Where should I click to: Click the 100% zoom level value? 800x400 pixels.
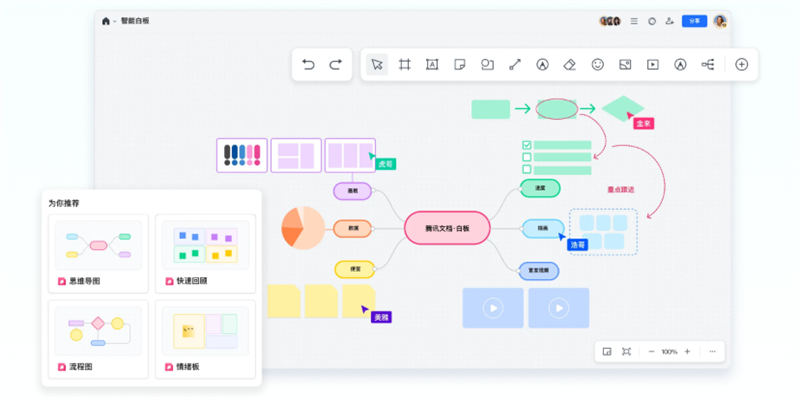click(669, 352)
